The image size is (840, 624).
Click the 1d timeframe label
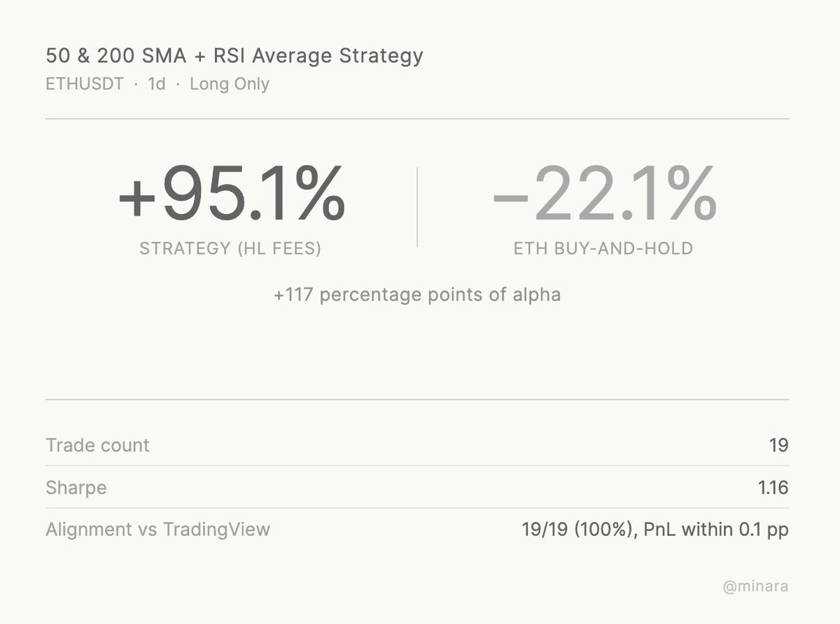157,85
